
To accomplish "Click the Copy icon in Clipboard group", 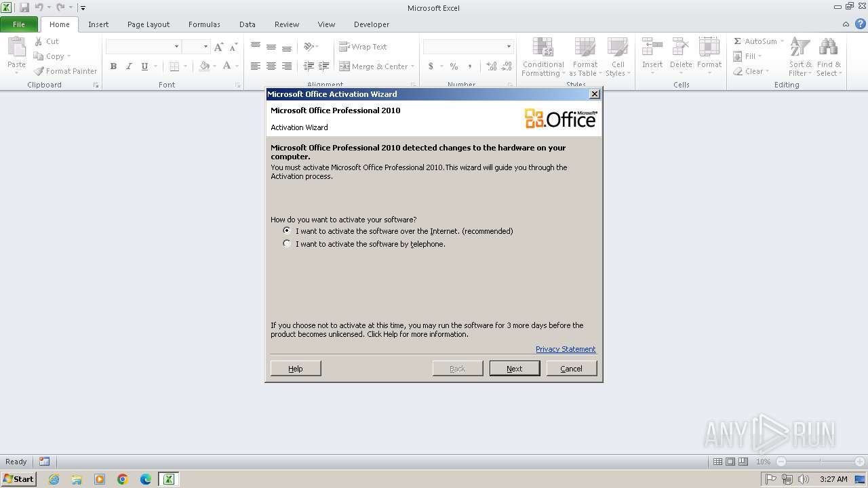I will [39, 56].
